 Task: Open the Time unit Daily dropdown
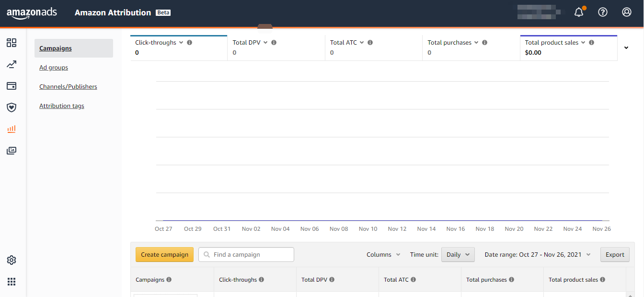458,254
